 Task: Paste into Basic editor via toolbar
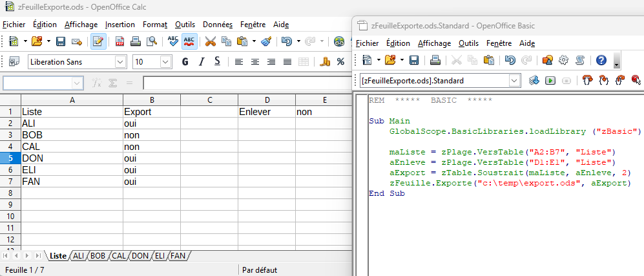[489, 60]
